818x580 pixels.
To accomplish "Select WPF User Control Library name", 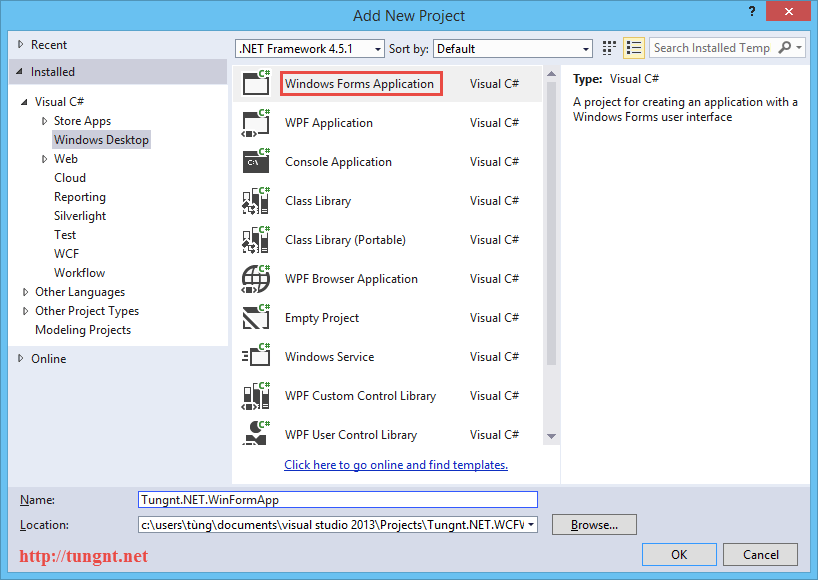I will tap(351, 435).
